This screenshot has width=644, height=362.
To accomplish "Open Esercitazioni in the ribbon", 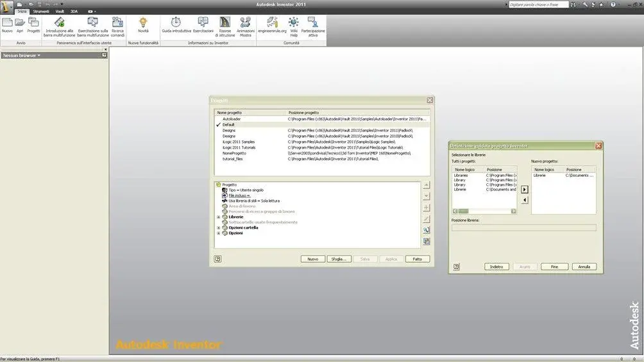I will [203, 25].
